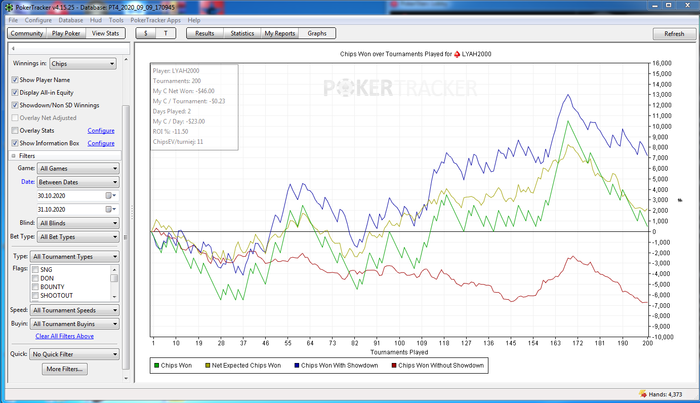Switch to the Graphs tab

tap(317, 33)
